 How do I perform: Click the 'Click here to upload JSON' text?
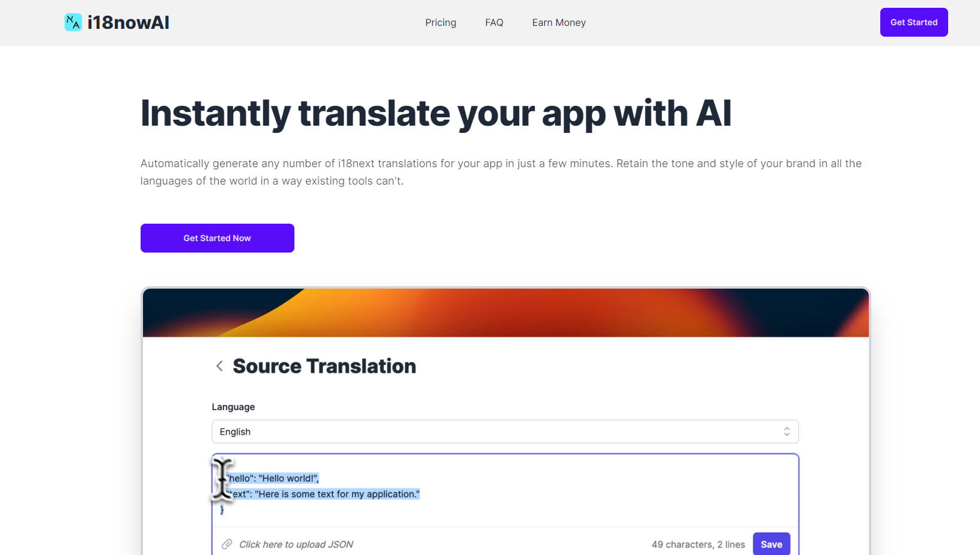click(296, 544)
